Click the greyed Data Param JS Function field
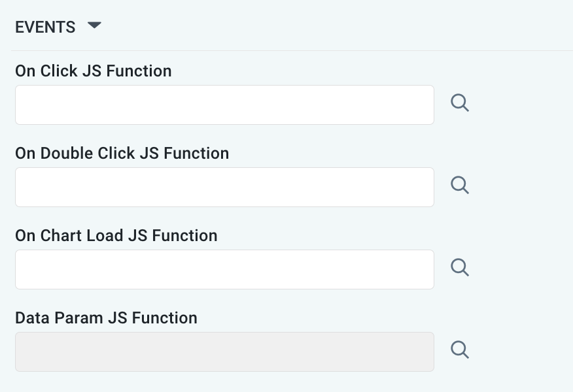Image resolution: width=573 pixels, height=392 pixels. pyautogui.click(x=224, y=351)
